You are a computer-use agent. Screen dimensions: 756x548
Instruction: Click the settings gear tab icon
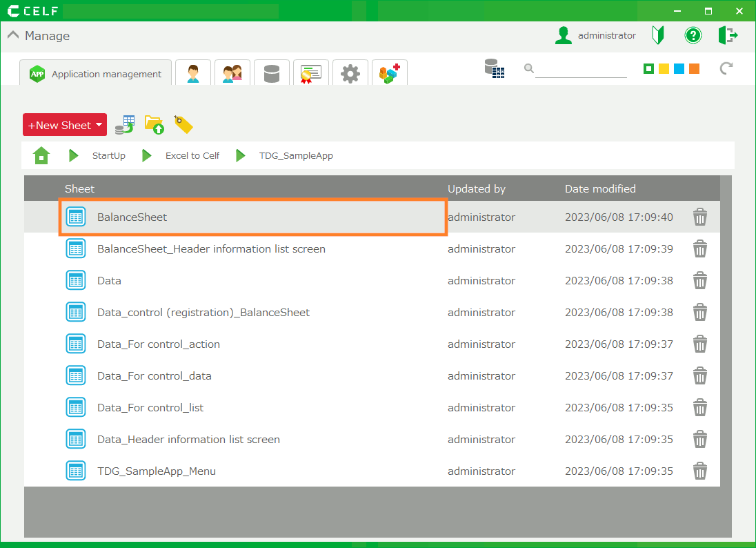350,73
